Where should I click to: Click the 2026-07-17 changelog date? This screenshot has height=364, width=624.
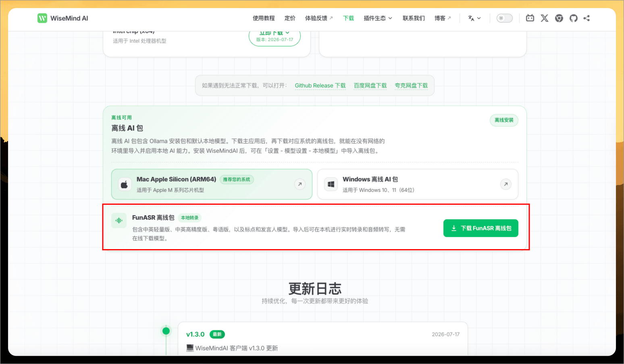coord(445,334)
